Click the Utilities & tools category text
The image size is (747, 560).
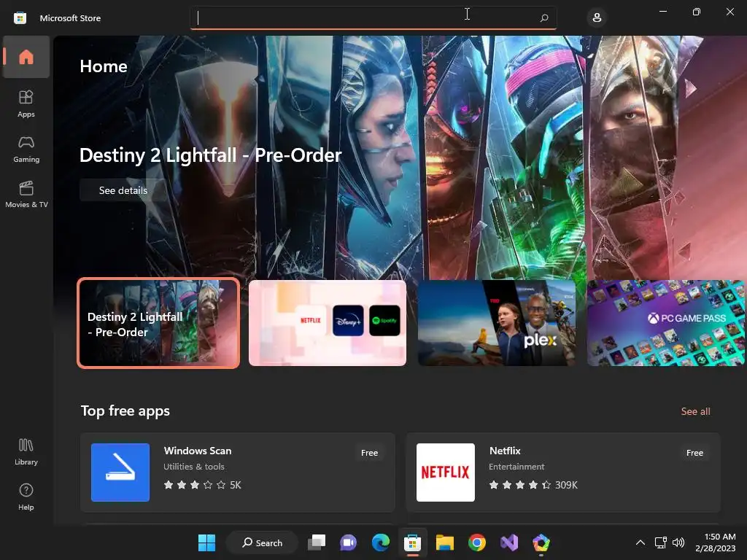point(194,467)
